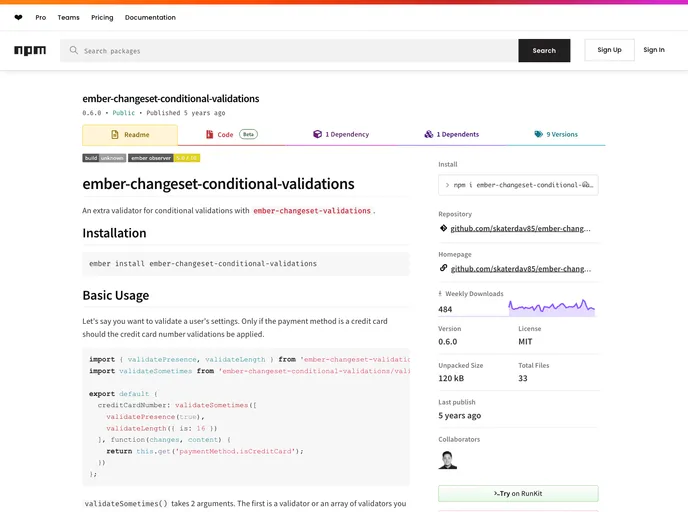Screen dimensions: 688x512
Task: Click the Beta pill label next to Code
Action: (248, 134)
